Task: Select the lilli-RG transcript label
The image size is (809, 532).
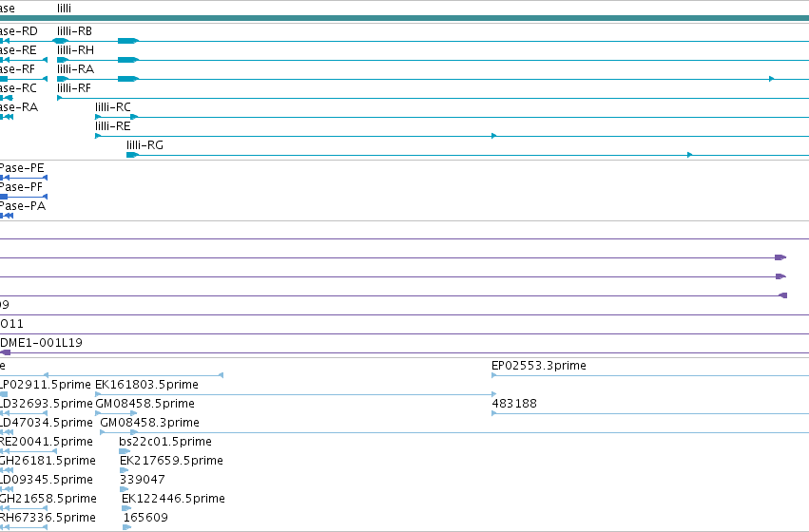Action: point(145,145)
